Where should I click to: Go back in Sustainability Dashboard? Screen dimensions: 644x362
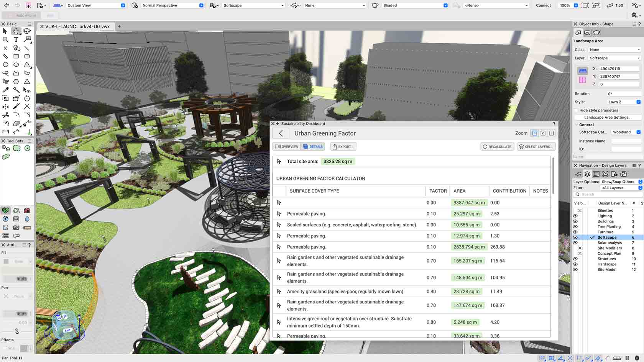(x=281, y=133)
